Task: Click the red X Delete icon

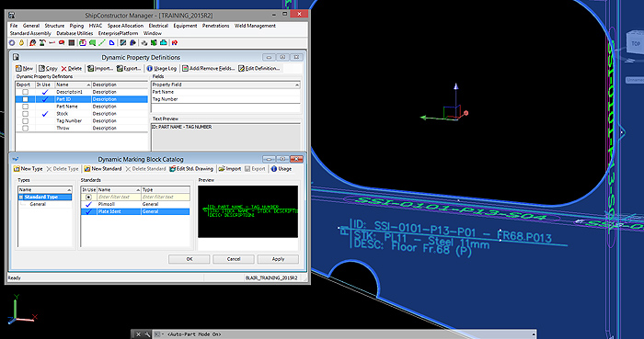Action: click(x=63, y=69)
